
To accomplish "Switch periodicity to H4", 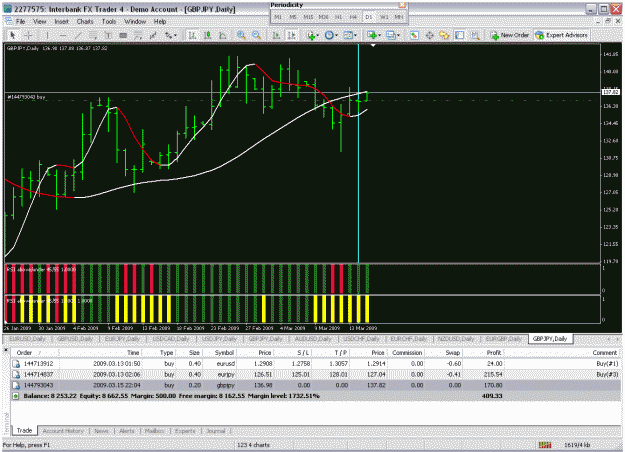I will coord(353,17).
